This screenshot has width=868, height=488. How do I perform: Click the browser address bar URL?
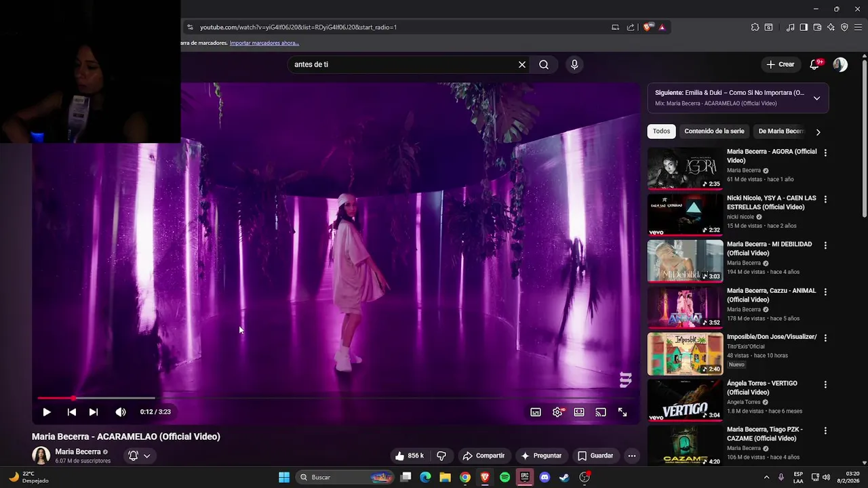click(298, 27)
